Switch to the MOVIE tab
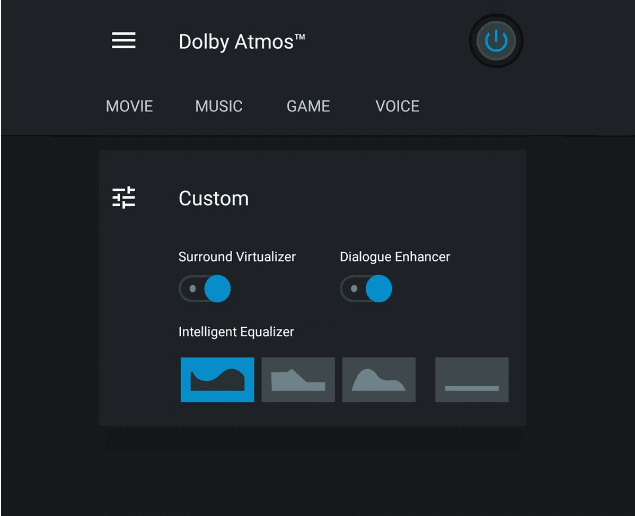Image resolution: width=635 pixels, height=516 pixels. click(129, 107)
